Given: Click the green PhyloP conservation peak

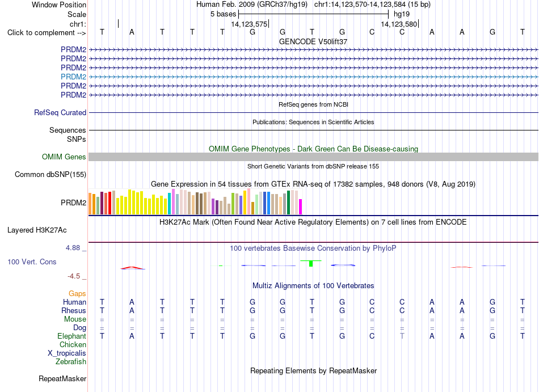Looking at the screenshot, I should point(311,263).
